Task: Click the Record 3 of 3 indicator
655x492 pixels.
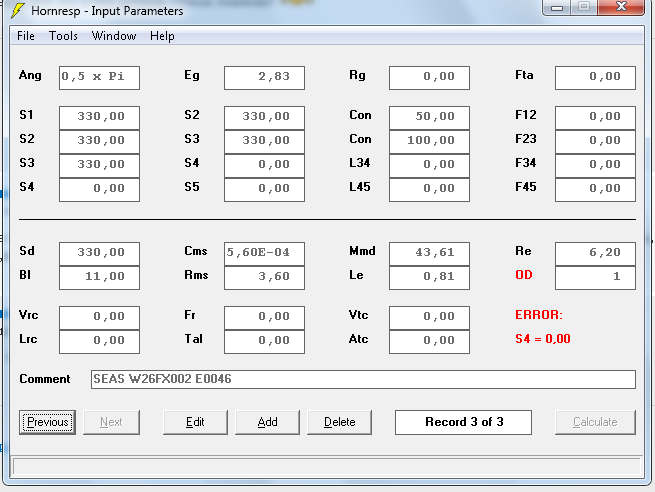Action: (x=464, y=422)
